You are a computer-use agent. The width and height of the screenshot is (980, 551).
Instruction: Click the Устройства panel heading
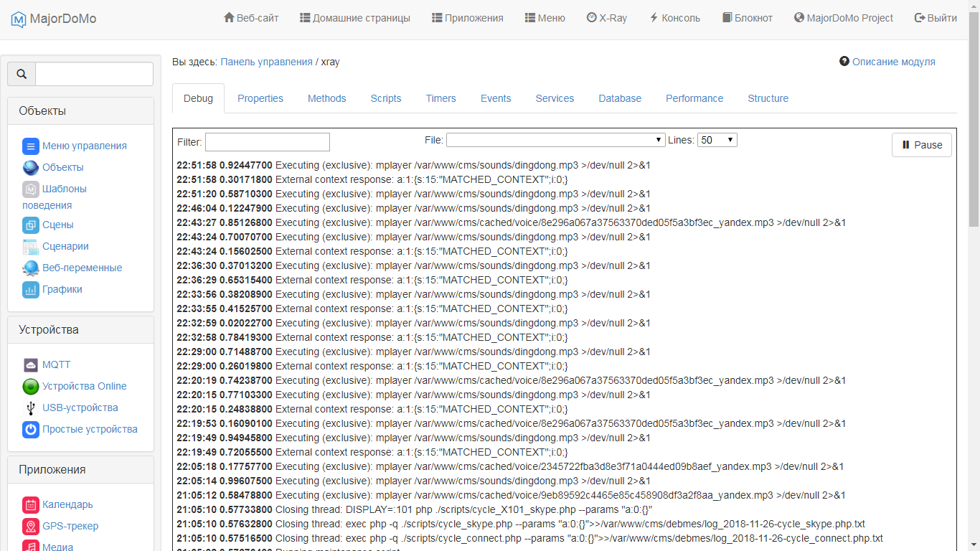[80, 330]
